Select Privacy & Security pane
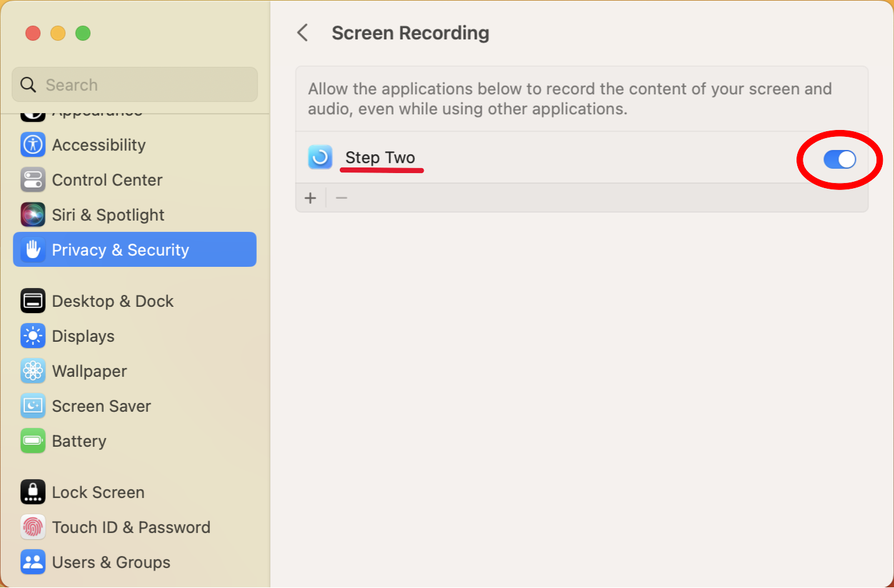894x588 pixels. pos(135,249)
